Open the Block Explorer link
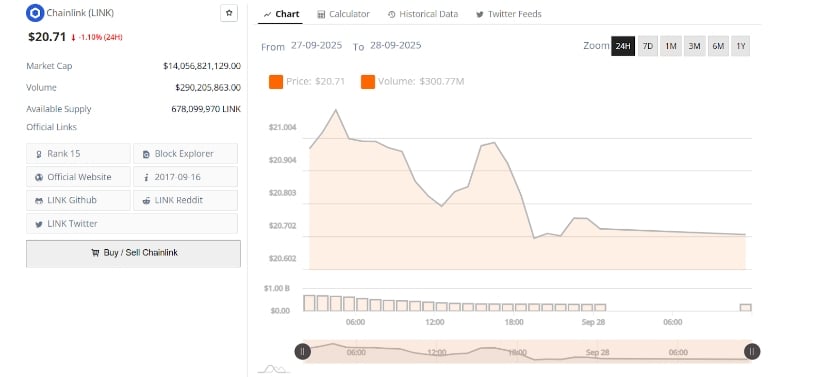This screenshot has height=377, width=825. (185, 154)
